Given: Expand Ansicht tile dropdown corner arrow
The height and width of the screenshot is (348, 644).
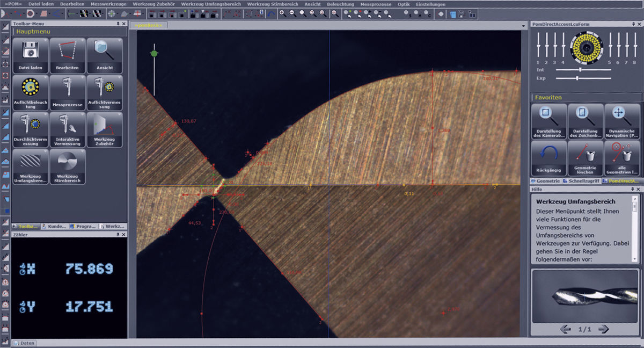Looking at the screenshot, I should tap(119, 41).
